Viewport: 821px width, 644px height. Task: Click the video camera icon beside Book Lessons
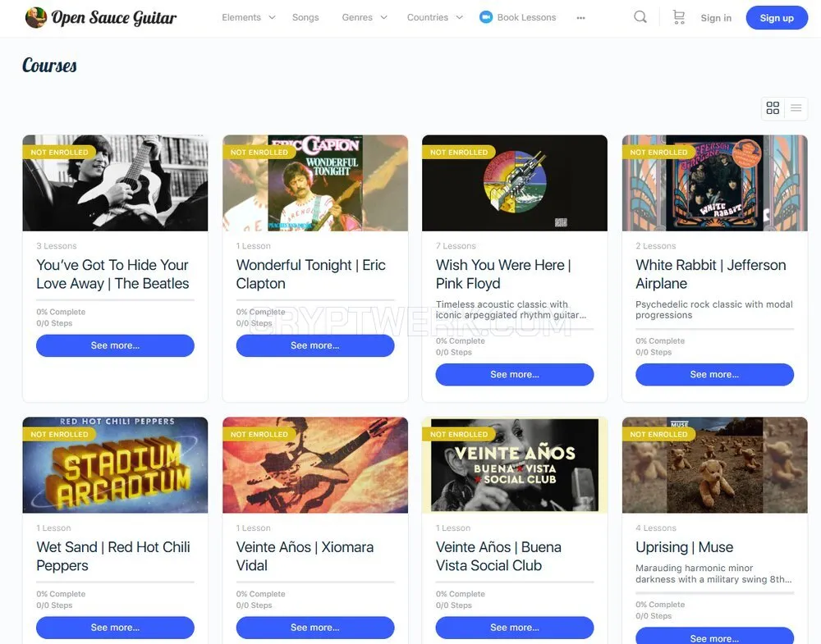486,17
